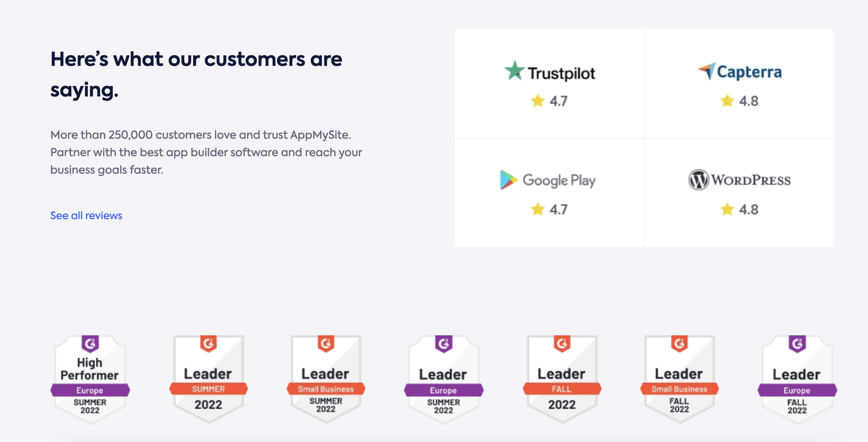Select the Leader Small Business Summer 2022 badge
This screenshot has height=442, width=868.
pos(326,379)
